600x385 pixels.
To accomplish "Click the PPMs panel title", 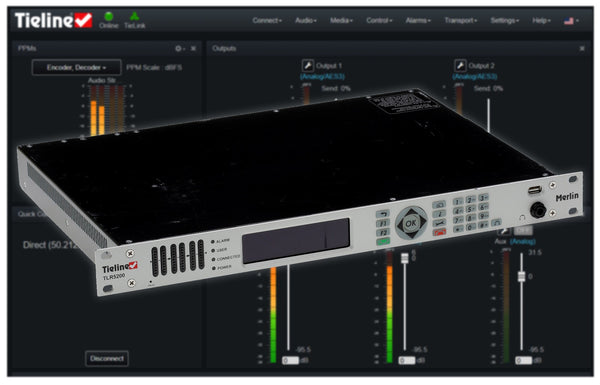I will (27, 49).
